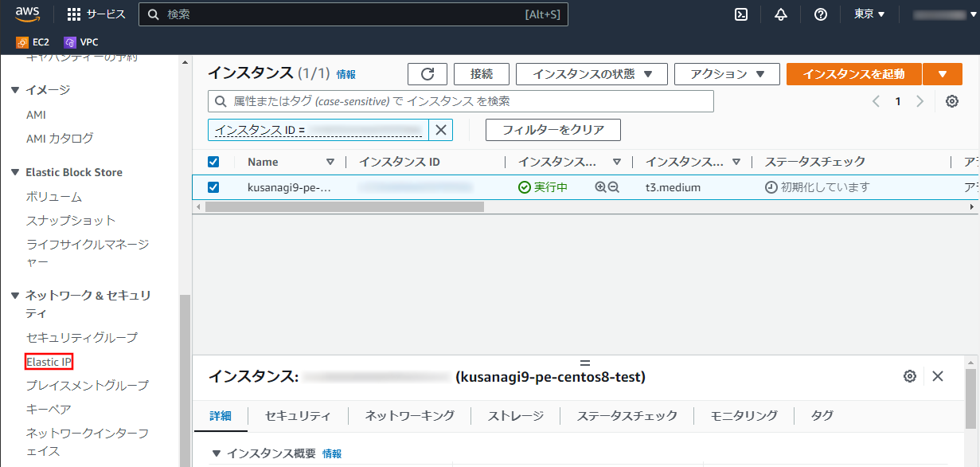
Task: Go to previous page arrow
Action: pyautogui.click(x=876, y=101)
